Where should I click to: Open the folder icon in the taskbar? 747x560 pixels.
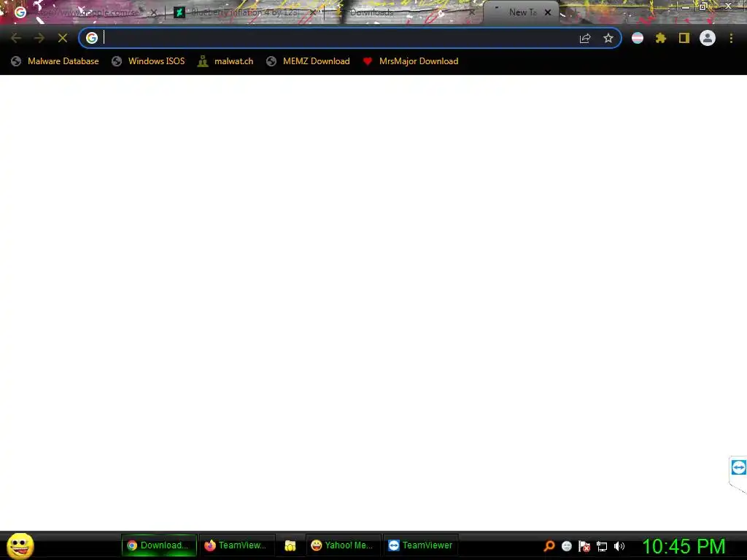click(290, 545)
